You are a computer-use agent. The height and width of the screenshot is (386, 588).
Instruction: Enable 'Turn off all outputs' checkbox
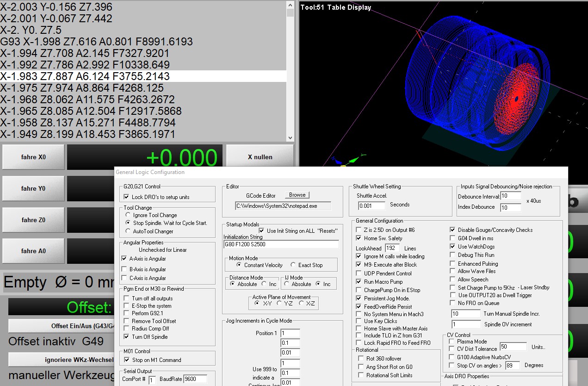click(127, 299)
